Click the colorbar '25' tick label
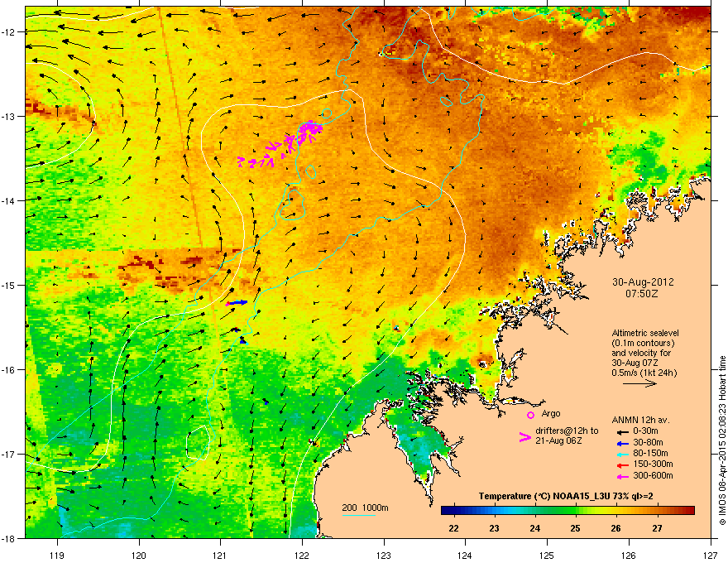Screen dimensions: 728x563 point(575,528)
